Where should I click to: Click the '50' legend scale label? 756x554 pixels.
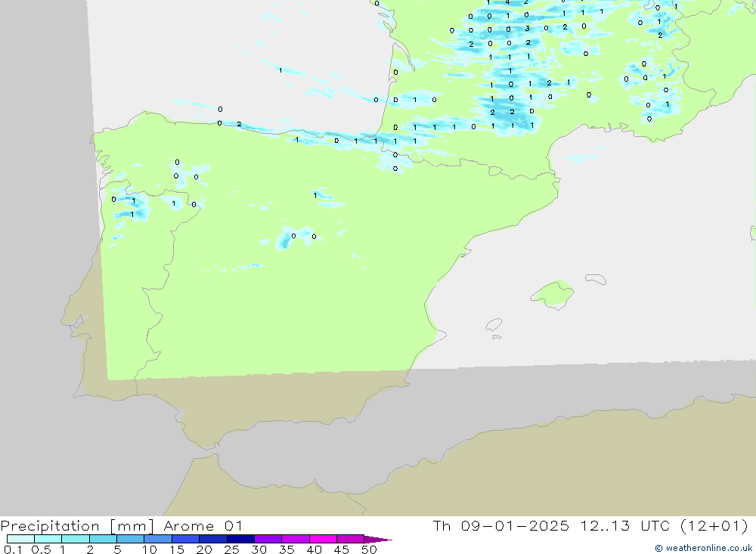(370, 549)
